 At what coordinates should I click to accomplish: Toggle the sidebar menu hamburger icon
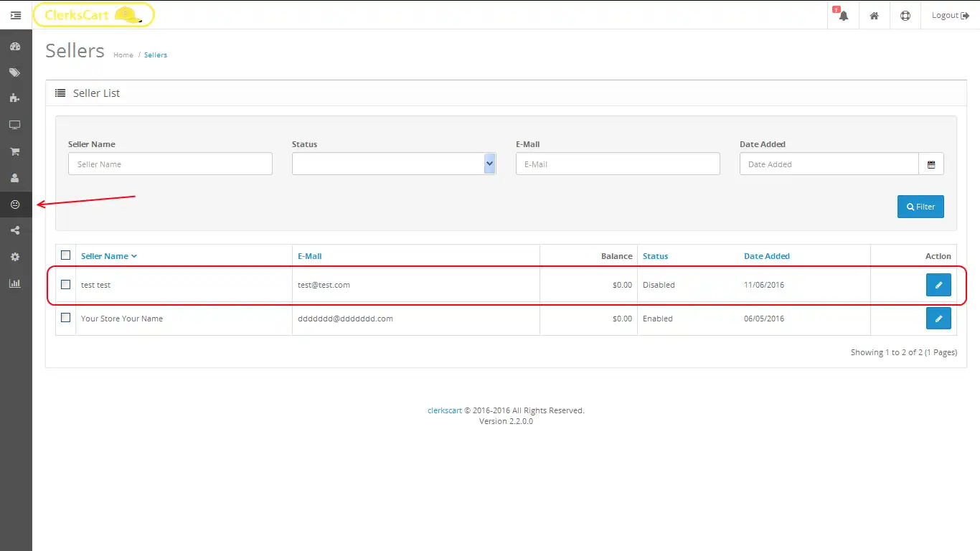[16, 15]
